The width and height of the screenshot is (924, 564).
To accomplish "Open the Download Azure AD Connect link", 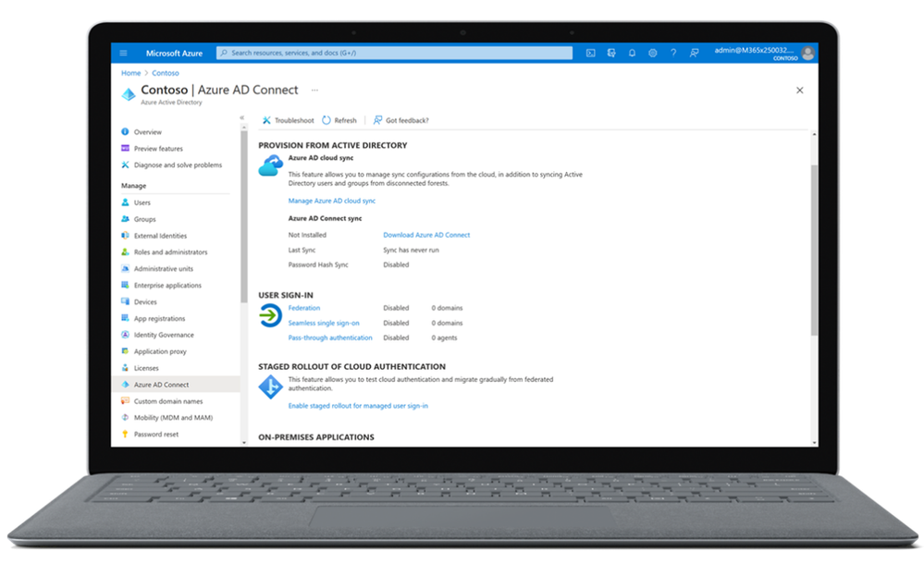I will tap(426, 235).
